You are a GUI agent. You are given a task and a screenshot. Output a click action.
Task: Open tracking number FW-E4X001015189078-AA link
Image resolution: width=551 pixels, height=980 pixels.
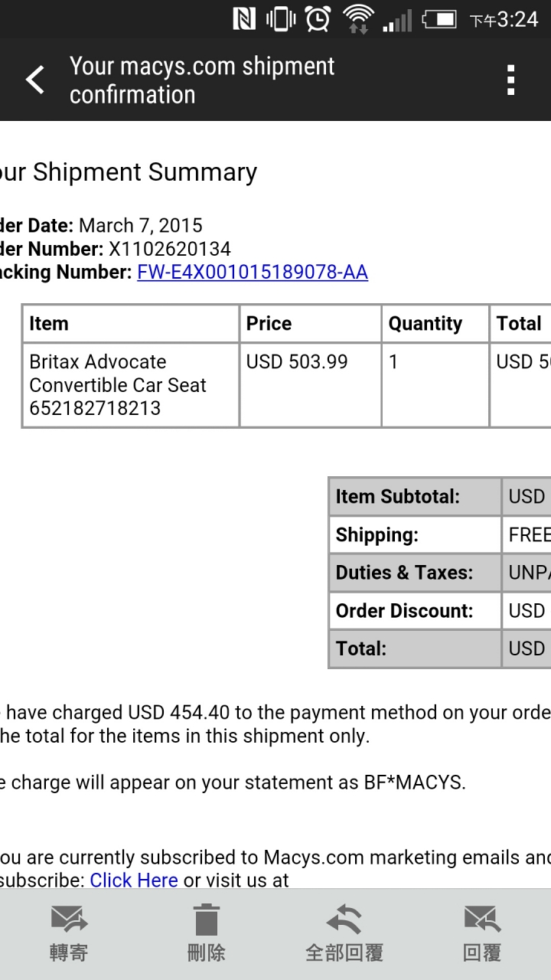pos(253,272)
